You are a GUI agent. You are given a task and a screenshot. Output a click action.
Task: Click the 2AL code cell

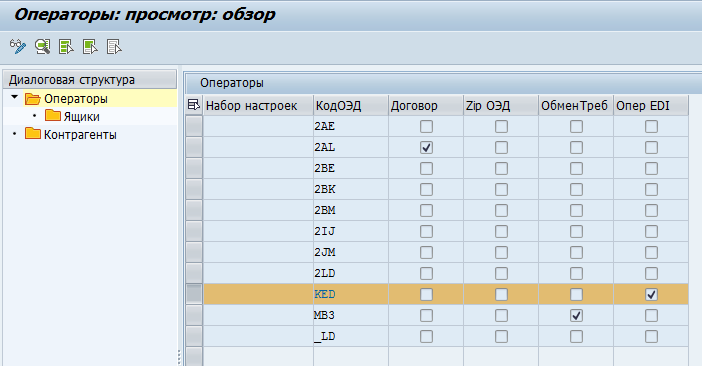click(x=351, y=148)
